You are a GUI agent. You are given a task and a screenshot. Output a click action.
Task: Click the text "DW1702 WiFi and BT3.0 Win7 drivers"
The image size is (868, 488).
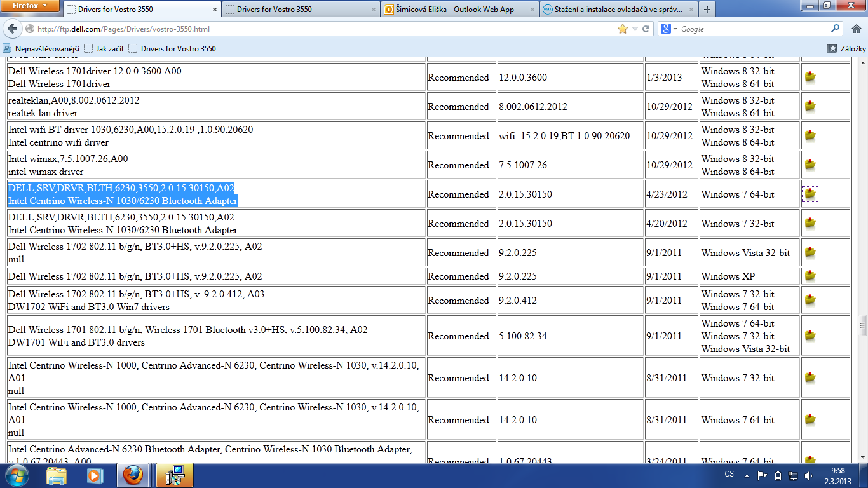pyautogui.click(x=89, y=307)
